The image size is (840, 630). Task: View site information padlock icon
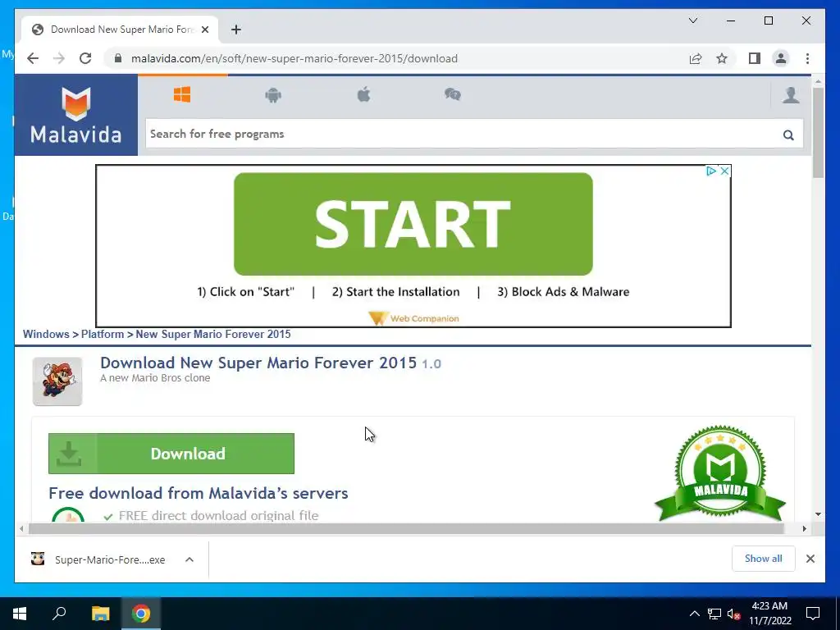pyautogui.click(x=118, y=58)
